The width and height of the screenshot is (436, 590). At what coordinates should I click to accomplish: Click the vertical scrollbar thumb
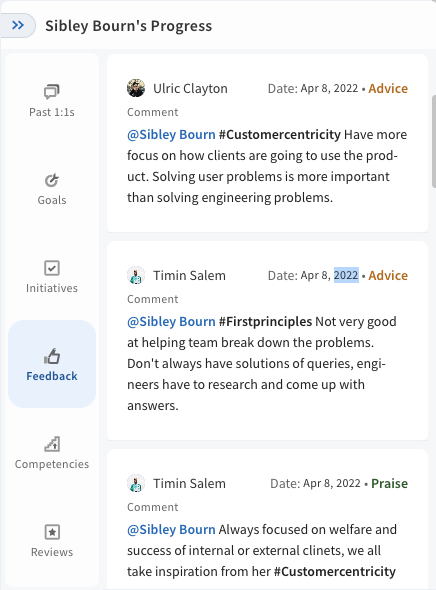pos(434,141)
